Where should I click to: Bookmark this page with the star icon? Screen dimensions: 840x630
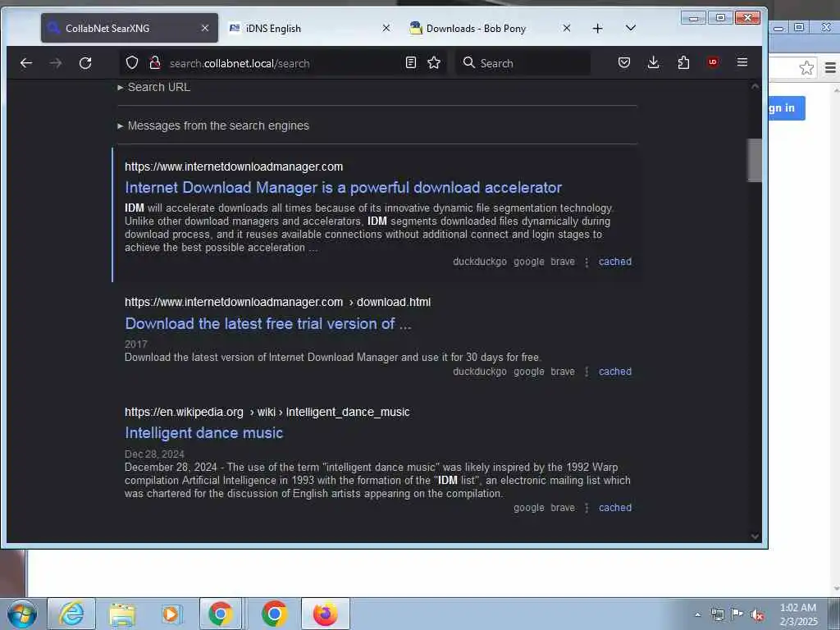coord(434,62)
